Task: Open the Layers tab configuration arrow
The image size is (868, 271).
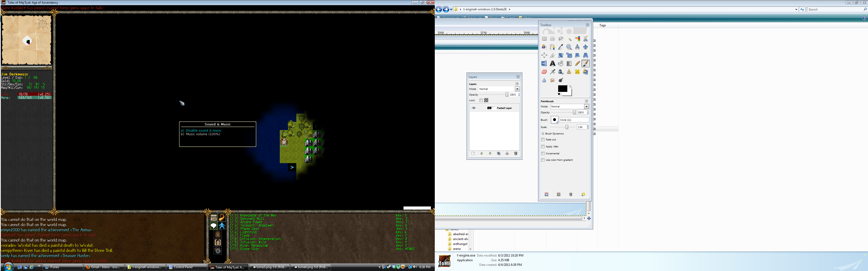Action: [x=517, y=84]
